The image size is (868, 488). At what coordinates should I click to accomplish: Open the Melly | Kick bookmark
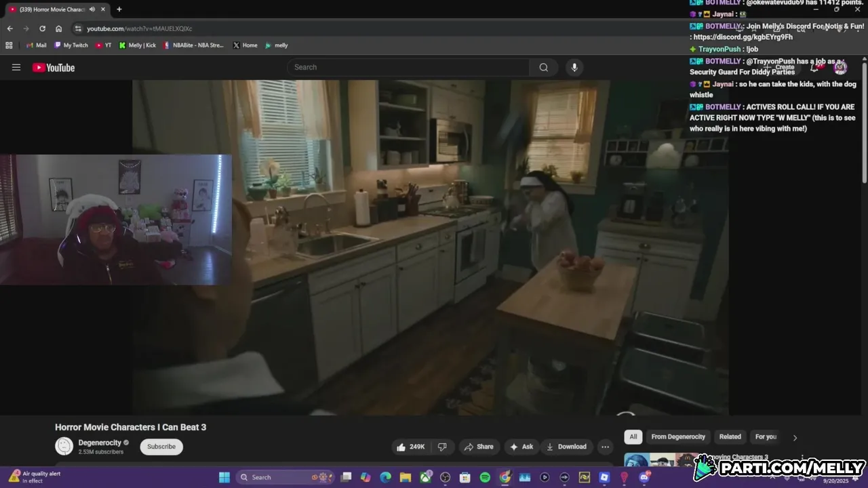coord(137,45)
